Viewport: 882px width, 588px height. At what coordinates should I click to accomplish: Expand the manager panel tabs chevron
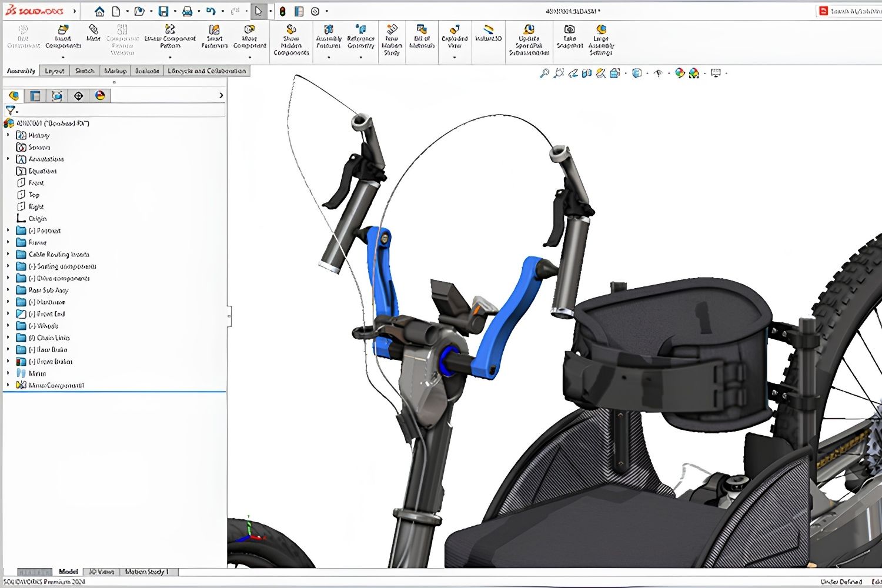click(x=221, y=96)
